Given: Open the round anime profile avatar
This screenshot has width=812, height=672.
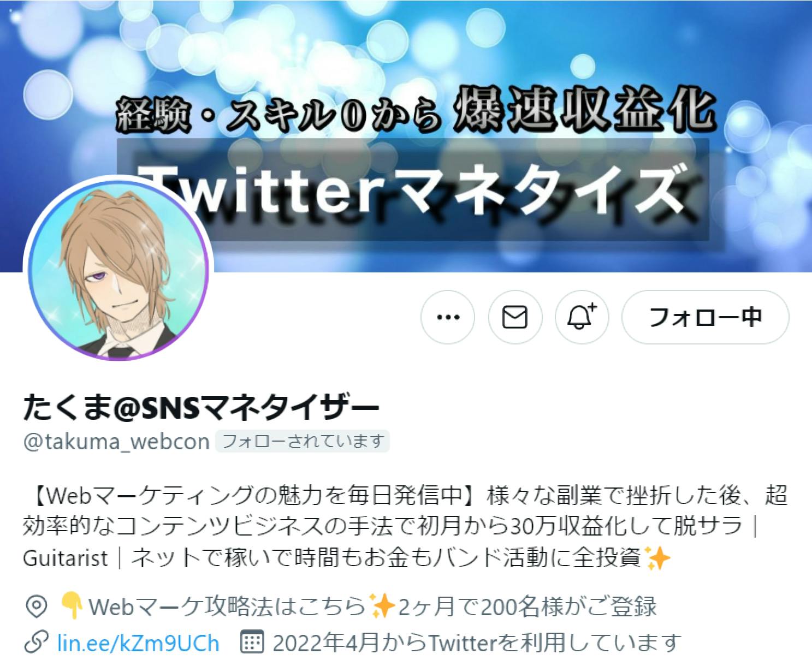Looking at the screenshot, I should pos(118,270).
